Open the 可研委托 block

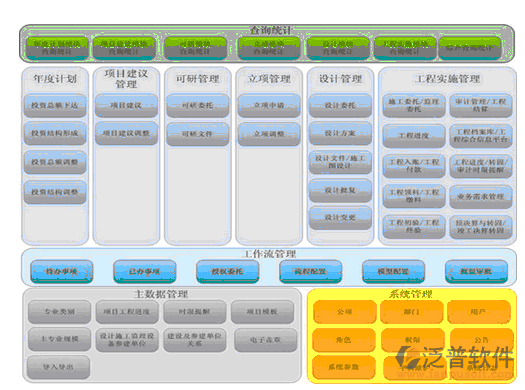coord(198,105)
